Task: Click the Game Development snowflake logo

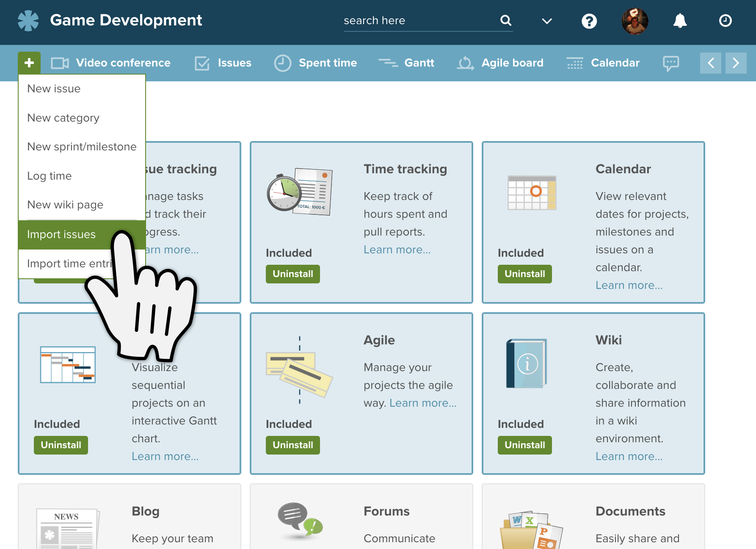Action: coord(28,20)
